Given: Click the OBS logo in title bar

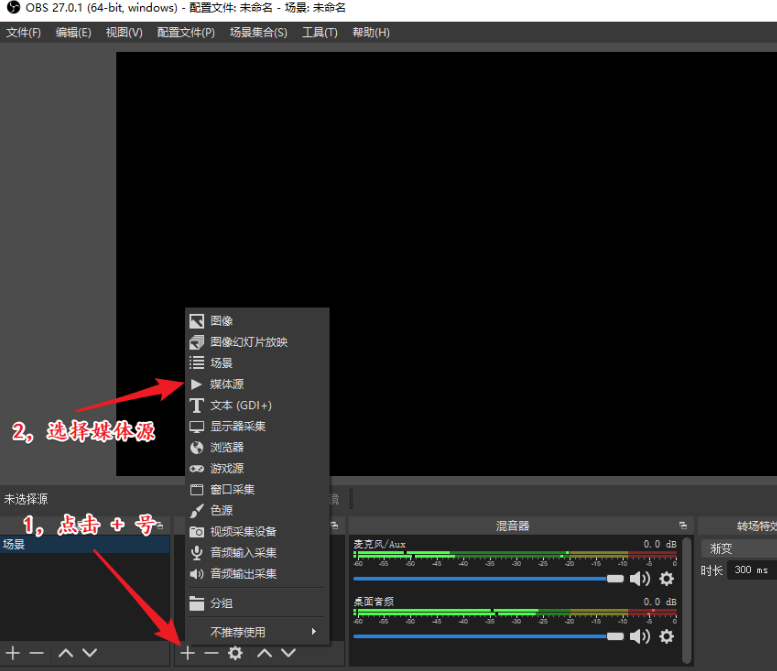Looking at the screenshot, I should [x=13, y=8].
